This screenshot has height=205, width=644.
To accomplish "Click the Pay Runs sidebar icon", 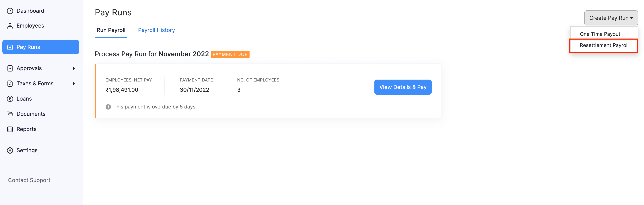I will [10, 47].
